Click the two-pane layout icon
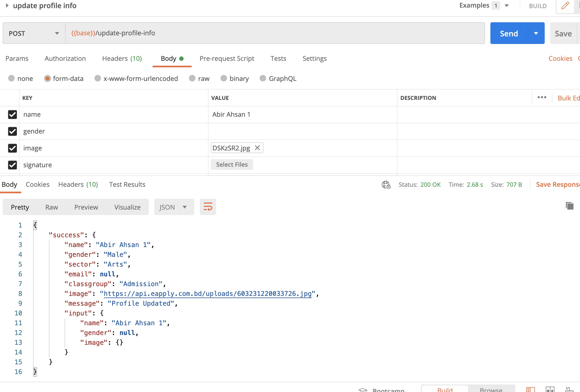The width and height of the screenshot is (580, 392). click(x=550, y=389)
